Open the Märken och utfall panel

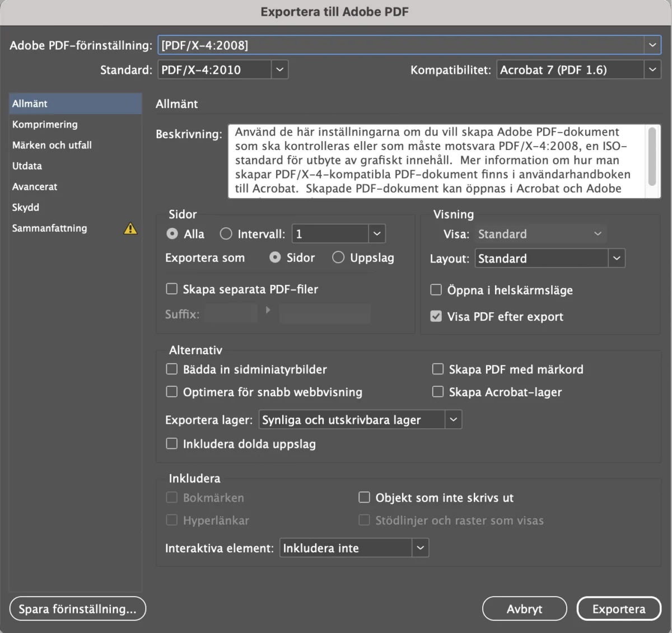click(76, 145)
